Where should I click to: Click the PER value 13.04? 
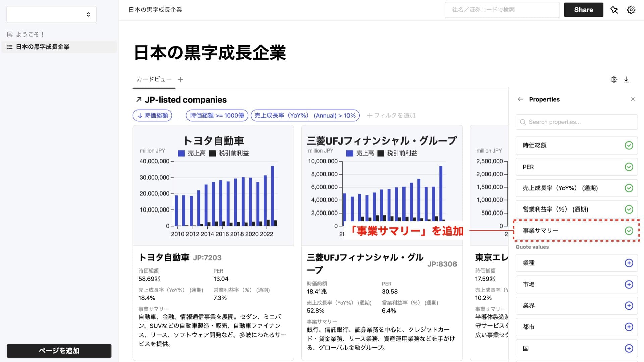point(221,279)
